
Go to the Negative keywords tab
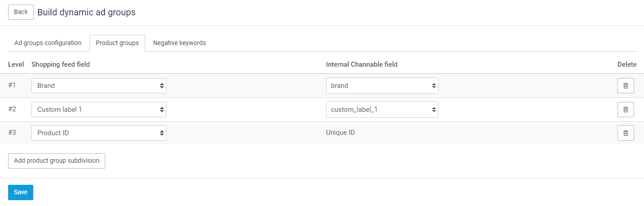click(x=179, y=43)
